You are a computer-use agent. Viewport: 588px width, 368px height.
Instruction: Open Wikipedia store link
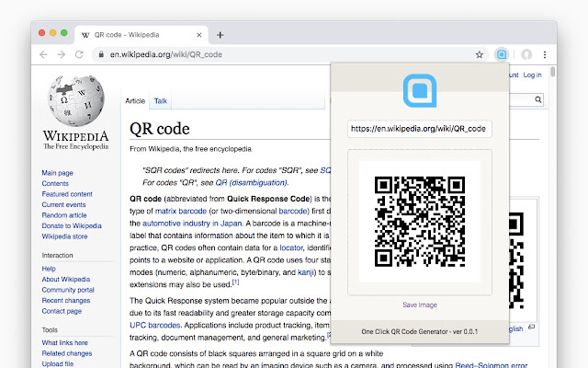tap(64, 236)
